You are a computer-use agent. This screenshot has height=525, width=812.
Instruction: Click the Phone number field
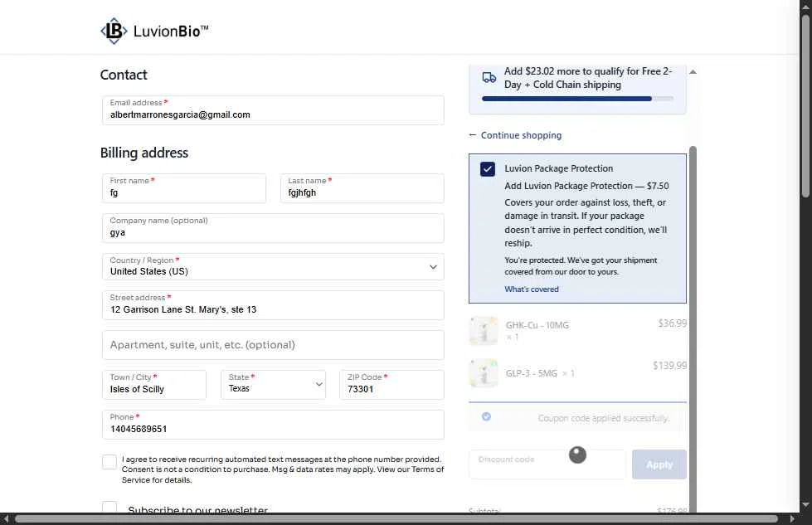(x=273, y=425)
